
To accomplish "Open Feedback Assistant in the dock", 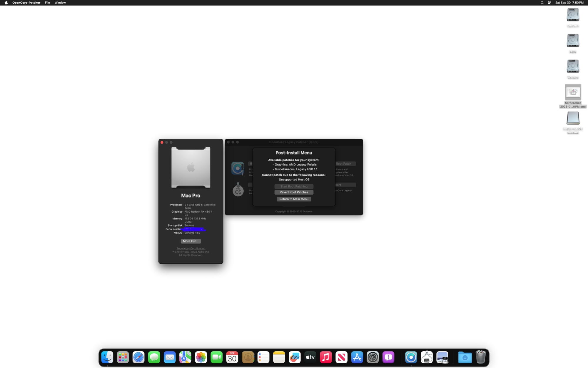I will (x=388, y=357).
